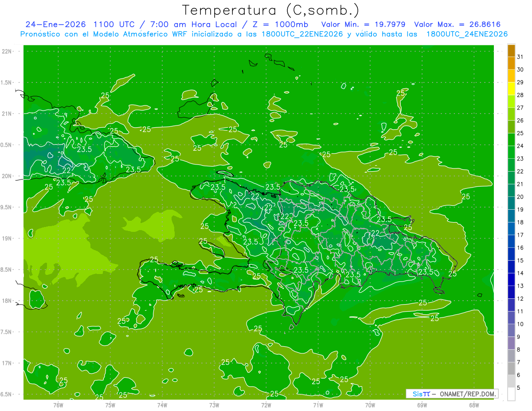
Task: Click the dark blue swatch between 13 and 14
Action: (511, 280)
